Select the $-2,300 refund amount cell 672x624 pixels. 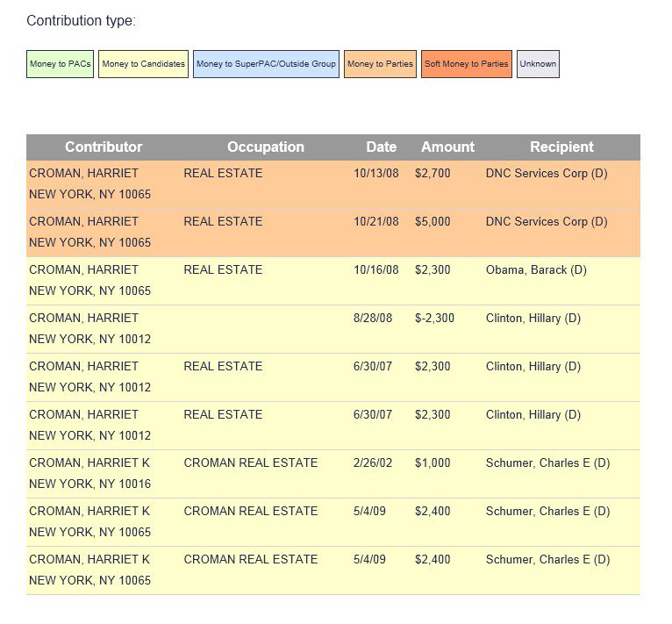pyautogui.click(x=435, y=319)
